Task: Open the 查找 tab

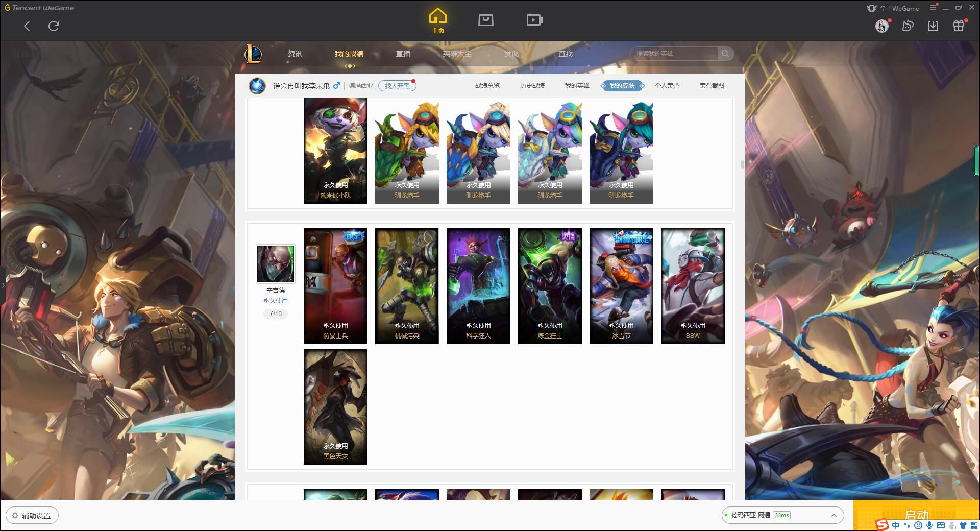Action: pos(566,54)
